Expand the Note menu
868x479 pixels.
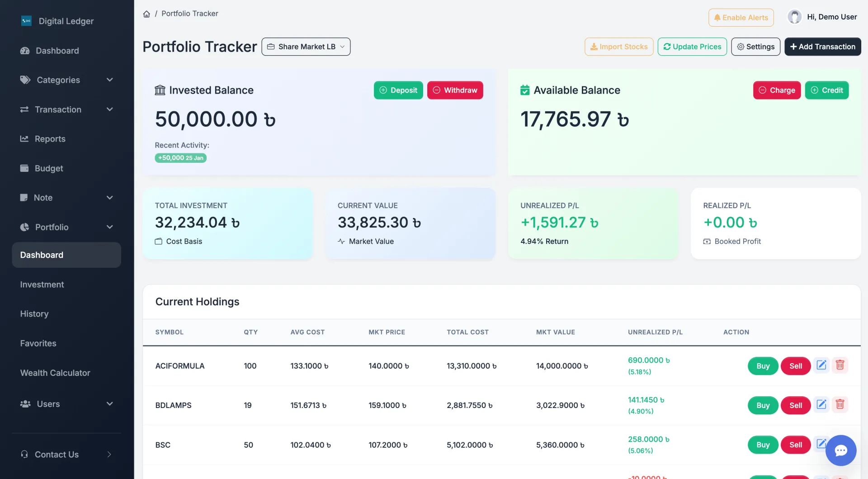[66, 198]
